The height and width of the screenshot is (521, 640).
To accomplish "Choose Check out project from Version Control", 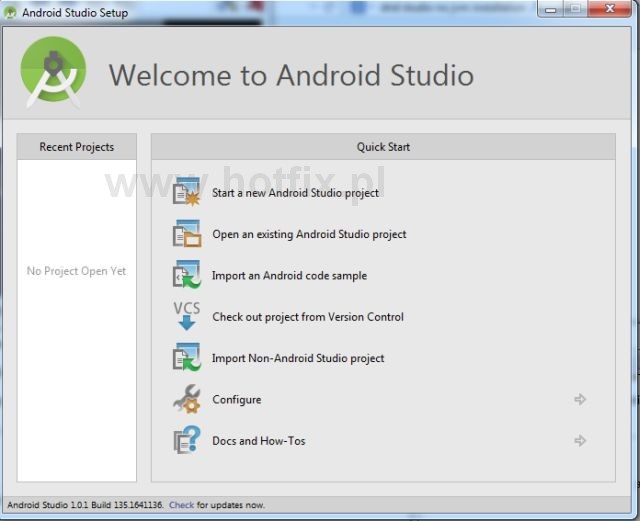I will (308, 317).
